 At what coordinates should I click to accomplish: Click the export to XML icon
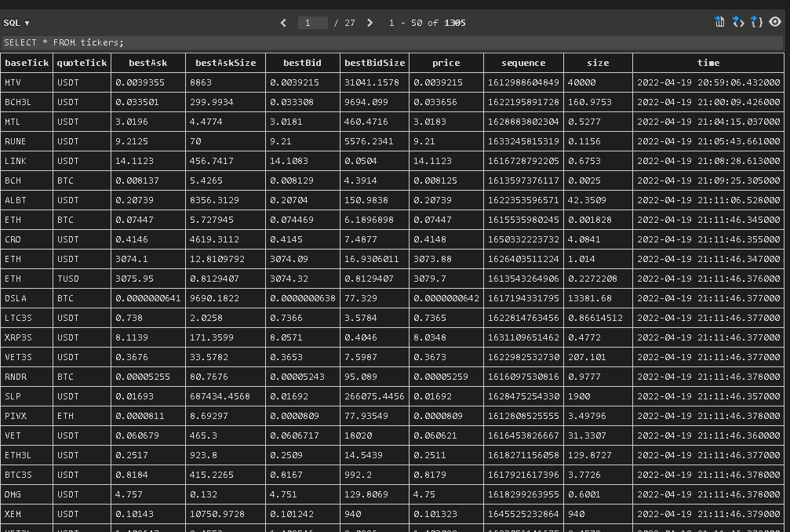pyautogui.click(x=738, y=22)
